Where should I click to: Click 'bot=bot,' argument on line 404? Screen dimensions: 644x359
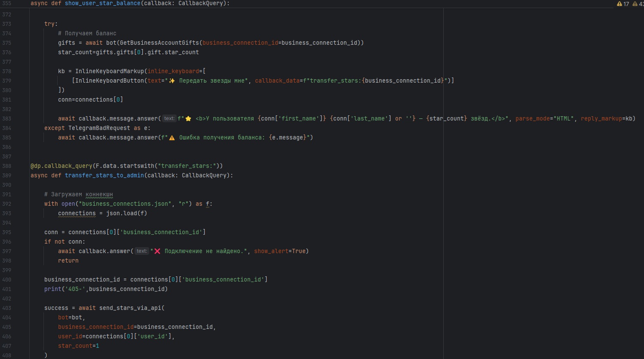[x=72, y=317]
